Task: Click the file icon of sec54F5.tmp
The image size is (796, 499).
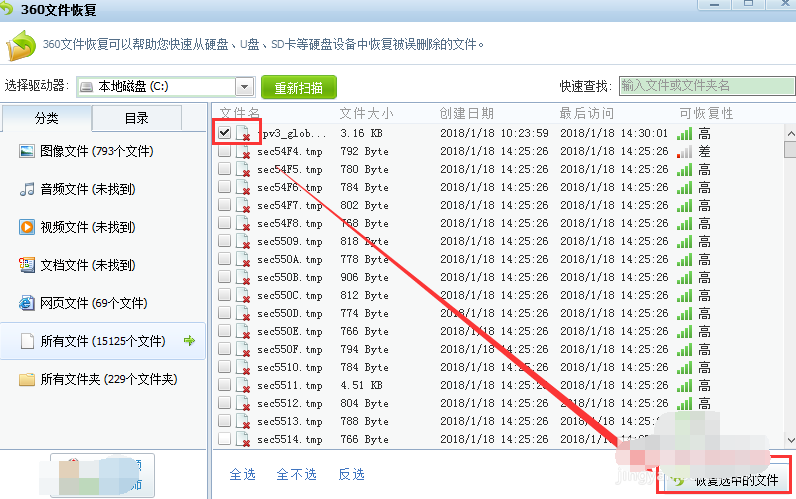Action: (244, 170)
